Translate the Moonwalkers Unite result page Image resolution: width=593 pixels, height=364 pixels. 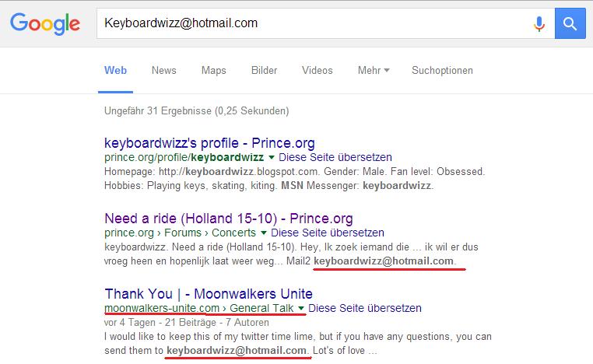364,308
